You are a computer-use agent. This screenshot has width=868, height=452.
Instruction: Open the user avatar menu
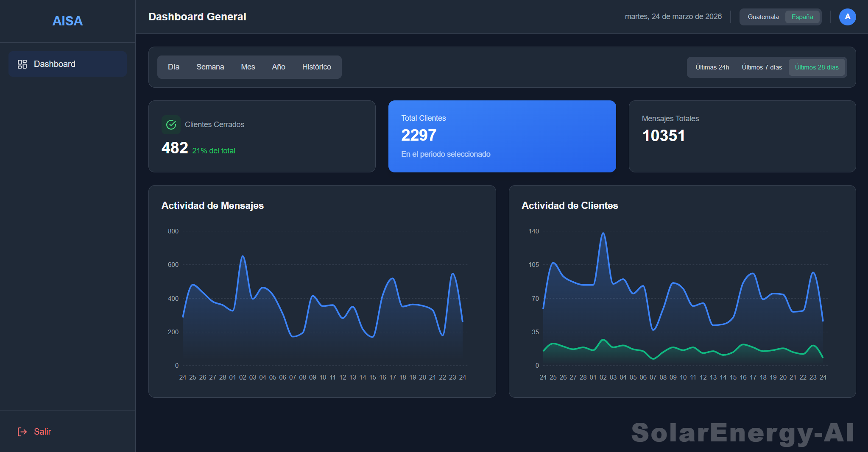[847, 17]
